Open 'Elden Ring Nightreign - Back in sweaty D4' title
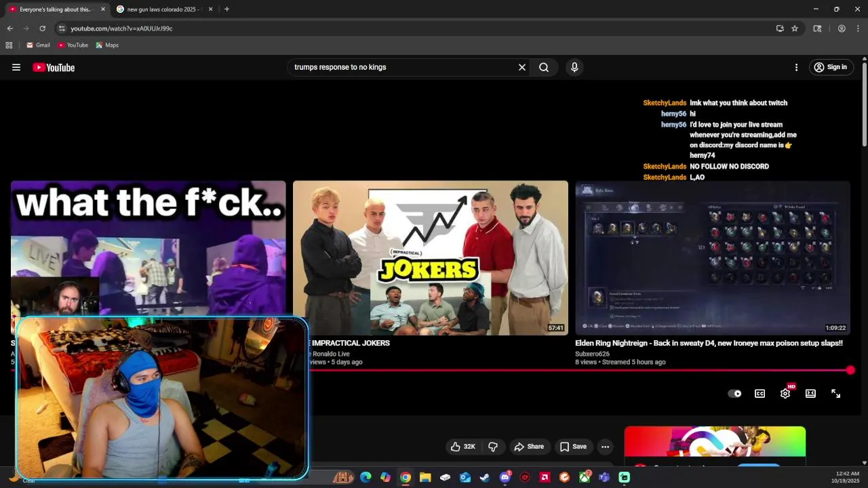 (709, 343)
